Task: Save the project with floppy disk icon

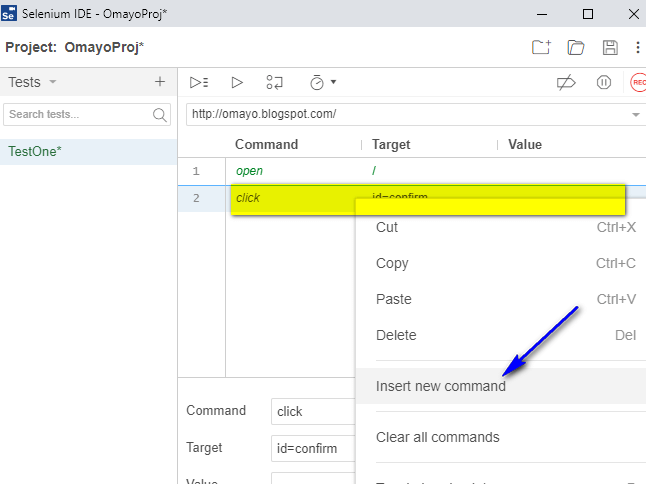Action: pos(610,47)
